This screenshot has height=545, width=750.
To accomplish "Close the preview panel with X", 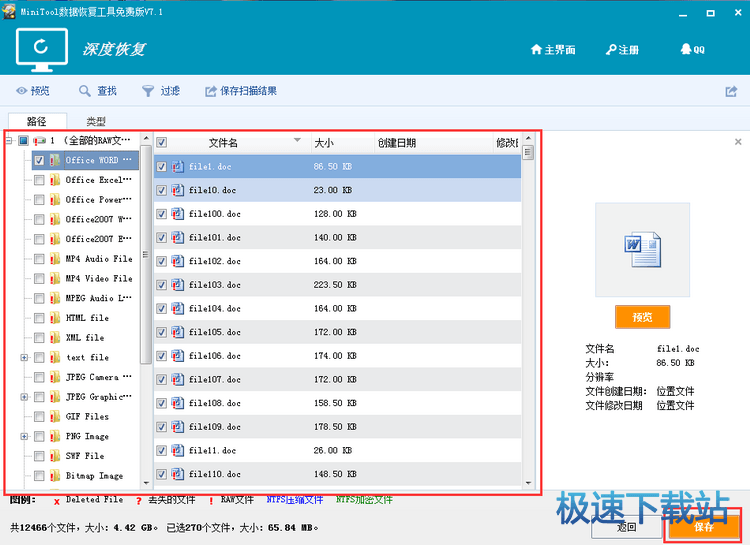I will [x=738, y=142].
